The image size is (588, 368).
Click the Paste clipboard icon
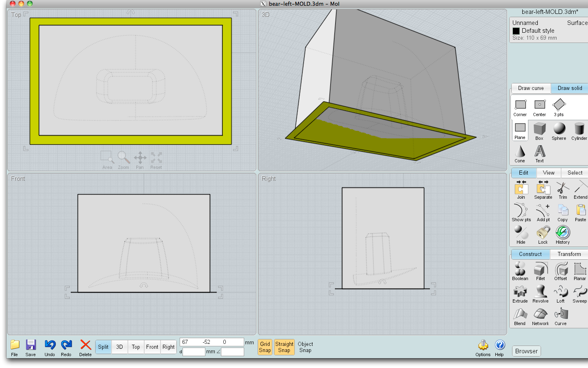click(580, 212)
